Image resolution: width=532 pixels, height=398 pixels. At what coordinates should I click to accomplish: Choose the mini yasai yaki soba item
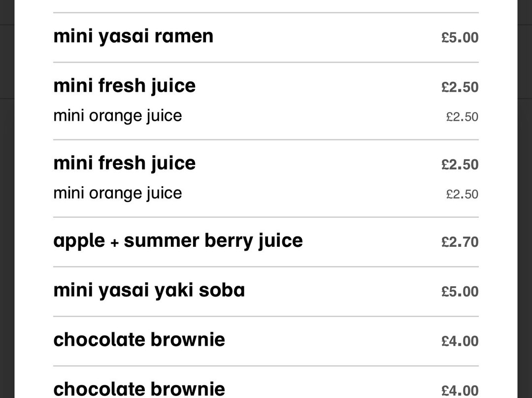149,290
